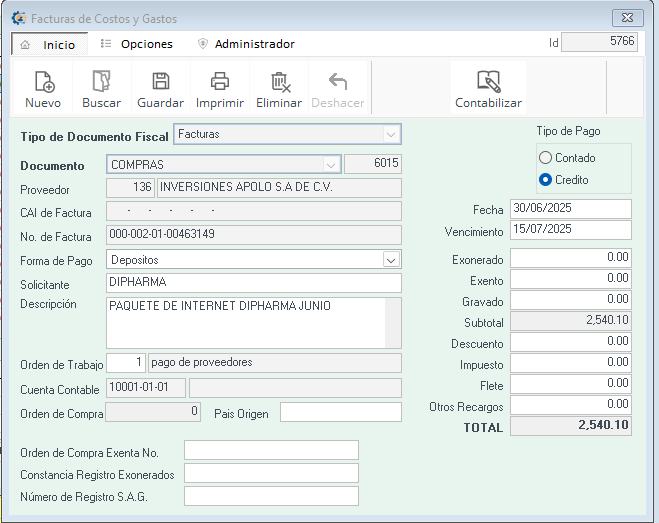Image resolution: width=659 pixels, height=523 pixels.
Task: Click the Deshacer undo arrow icon
Action: coord(338,82)
